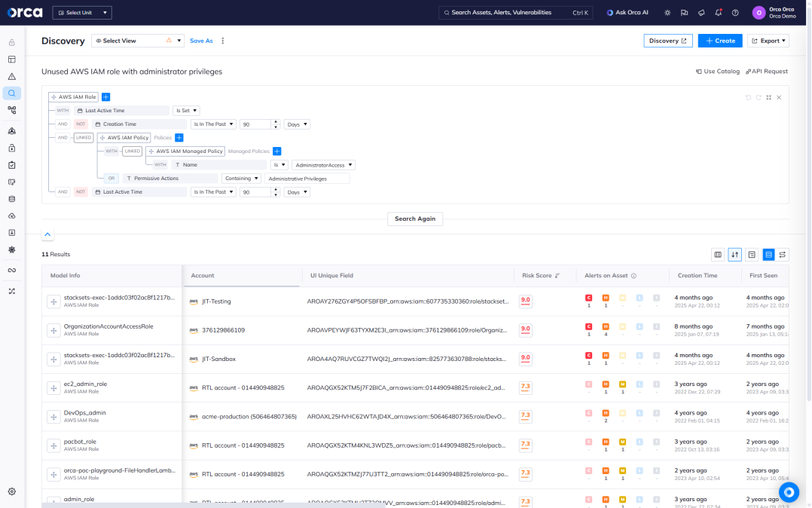Toggle the LINKED tag before AWS IAM Policy
The image size is (812, 508).
click(x=84, y=138)
